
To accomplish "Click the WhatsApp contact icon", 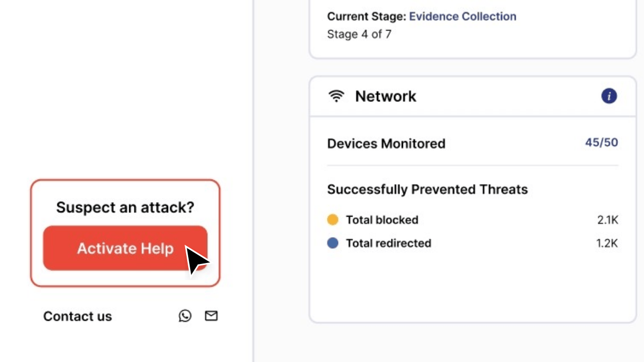I will [185, 316].
